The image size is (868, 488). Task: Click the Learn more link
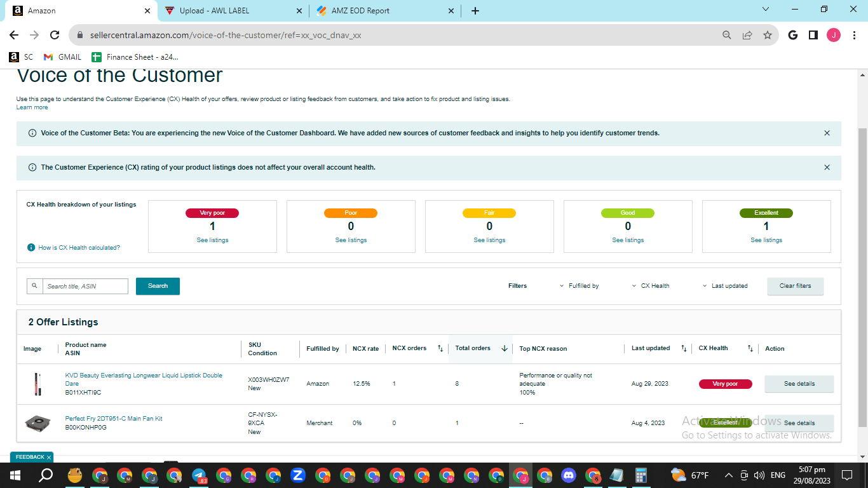click(32, 107)
